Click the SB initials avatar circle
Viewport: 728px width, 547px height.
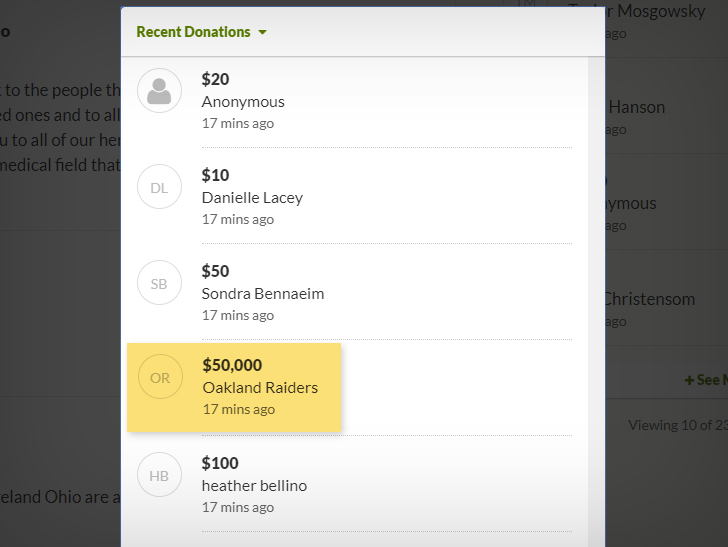(x=159, y=283)
